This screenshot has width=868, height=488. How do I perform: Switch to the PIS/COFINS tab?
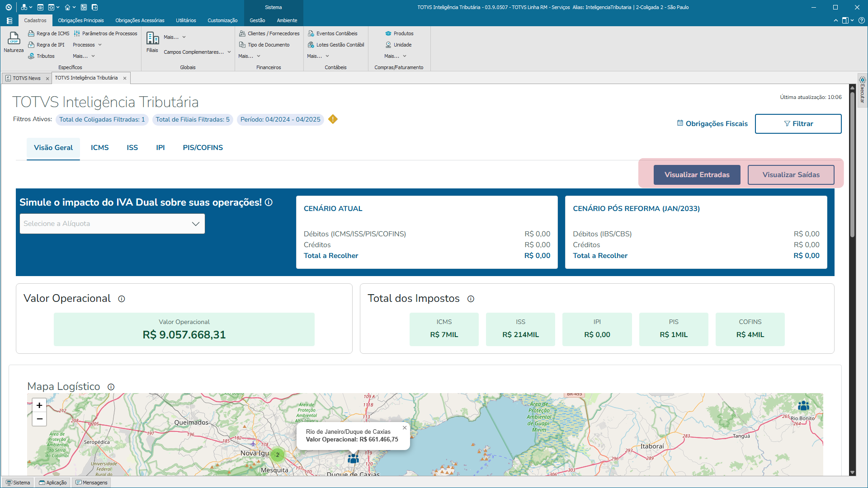click(203, 148)
